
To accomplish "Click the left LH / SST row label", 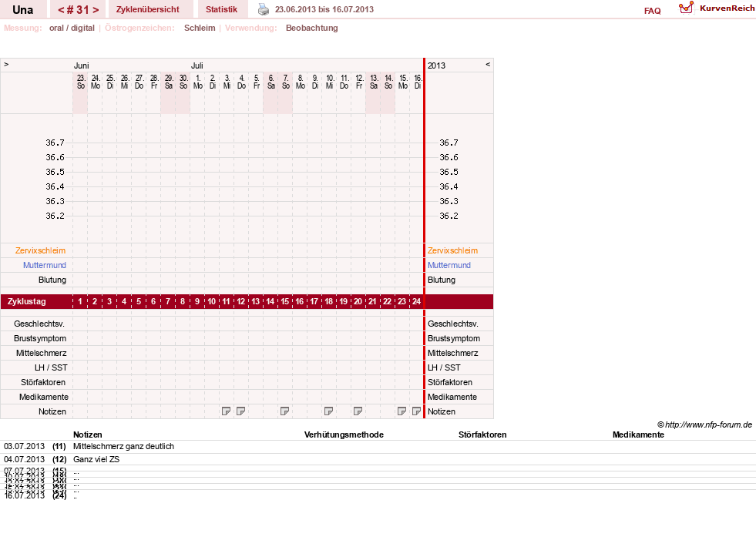I will coord(51,367).
